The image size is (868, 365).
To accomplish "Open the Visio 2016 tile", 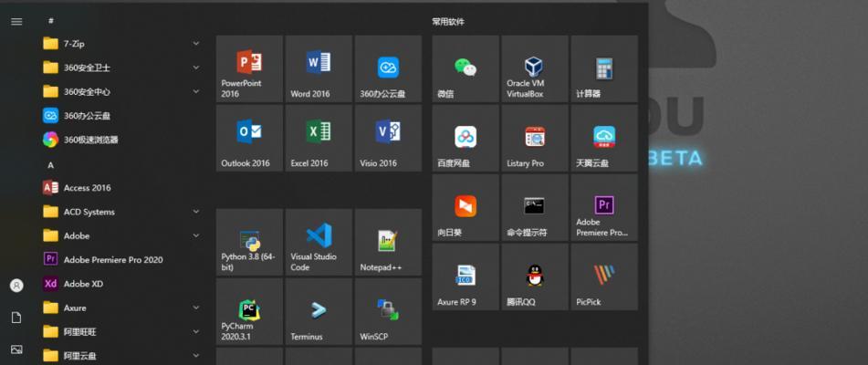I will pos(388,139).
